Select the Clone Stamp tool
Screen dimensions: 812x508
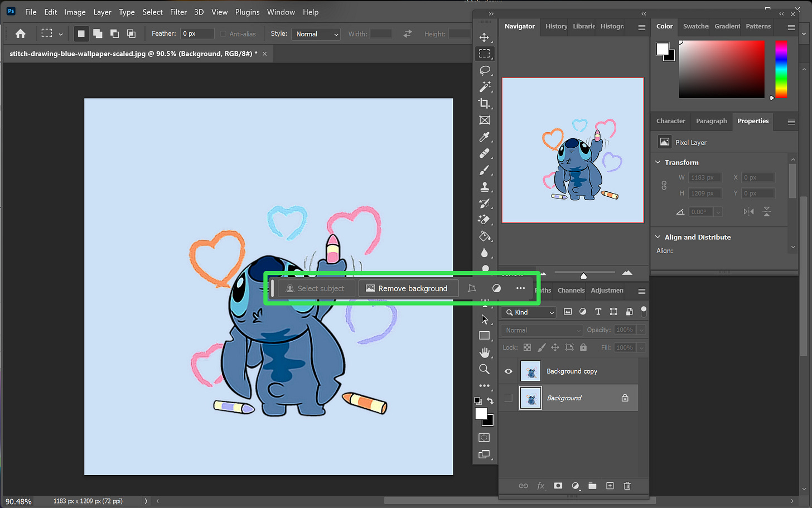484,187
